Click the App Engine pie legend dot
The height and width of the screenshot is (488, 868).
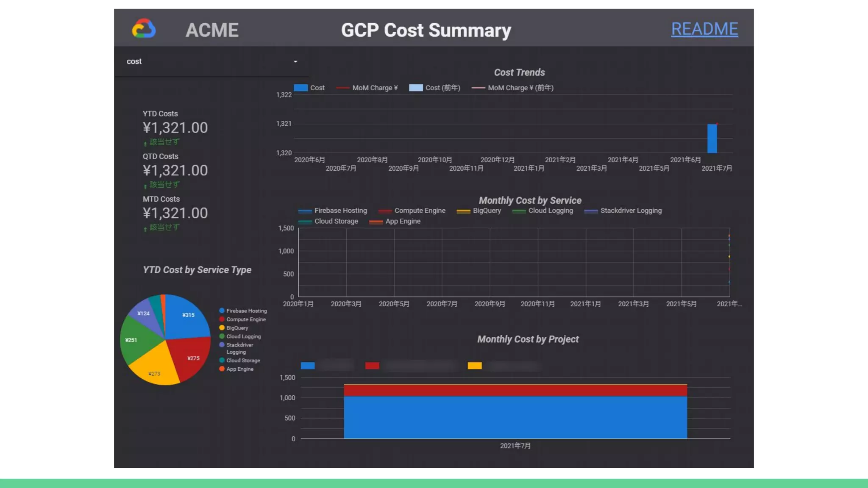[222, 369]
